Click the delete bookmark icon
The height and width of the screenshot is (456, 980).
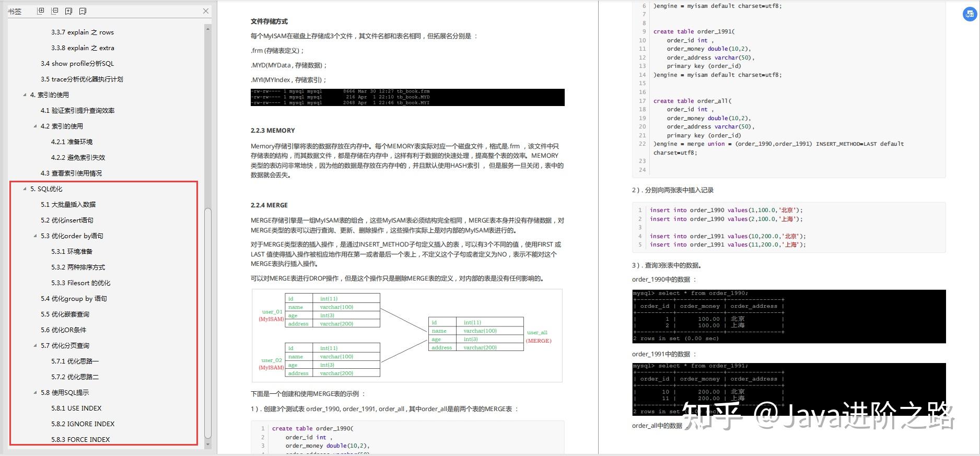(83, 11)
